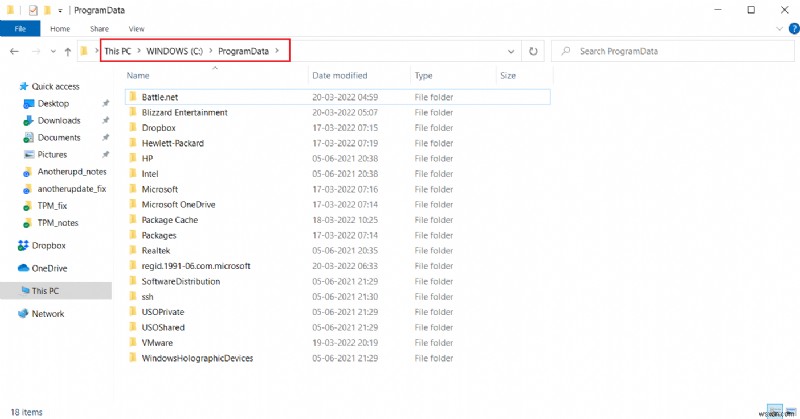Select the VMware folder
Screen dimensions: 800x419
point(157,342)
